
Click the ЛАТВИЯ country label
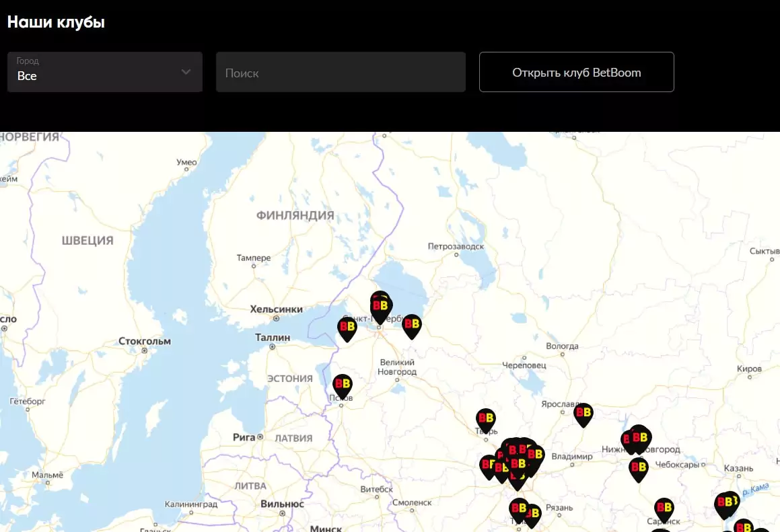(x=293, y=439)
